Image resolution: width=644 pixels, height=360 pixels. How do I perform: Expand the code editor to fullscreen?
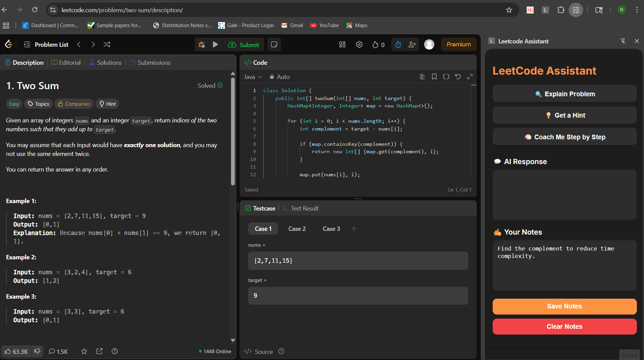[x=470, y=77]
